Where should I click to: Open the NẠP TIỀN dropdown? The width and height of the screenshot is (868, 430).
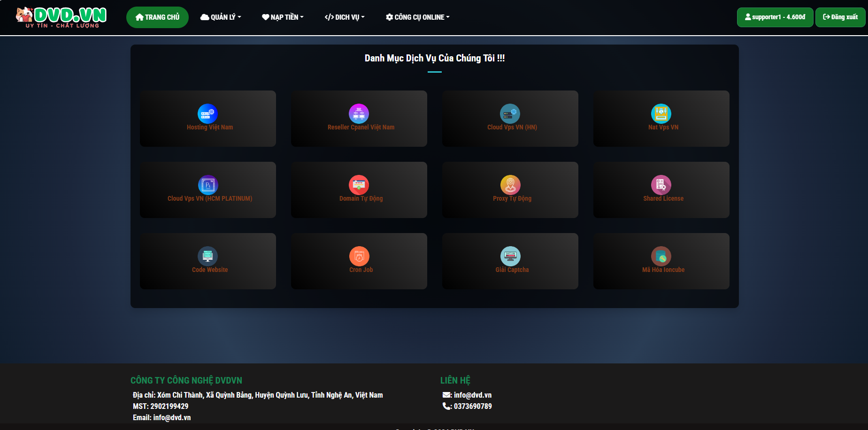click(x=283, y=17)
